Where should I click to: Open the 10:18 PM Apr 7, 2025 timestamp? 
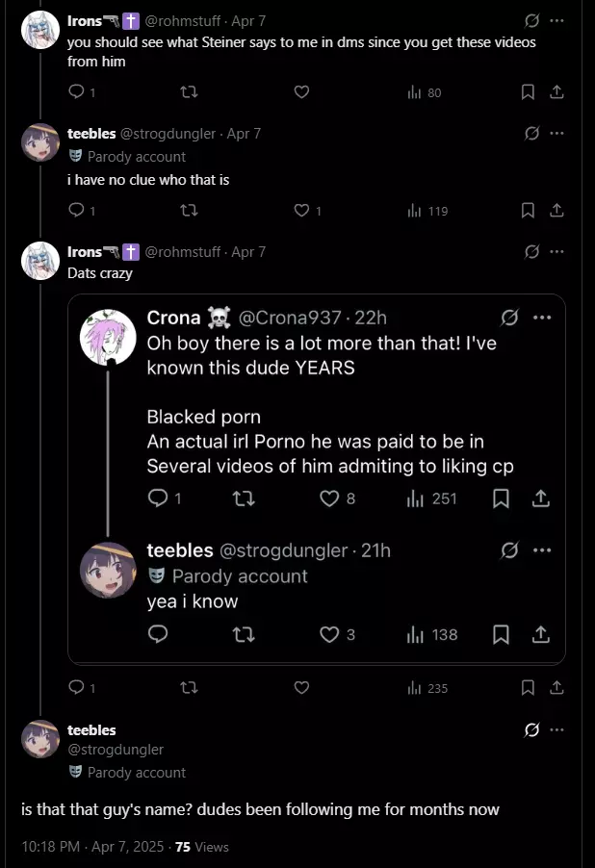click(92, 847)
